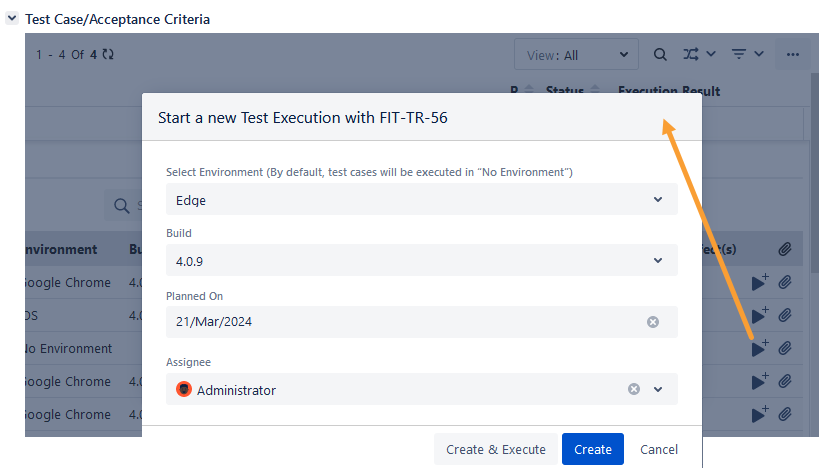Screen dimensions: 823x468
Task: Click the Environment column header
Action: (x=61, y=249)
